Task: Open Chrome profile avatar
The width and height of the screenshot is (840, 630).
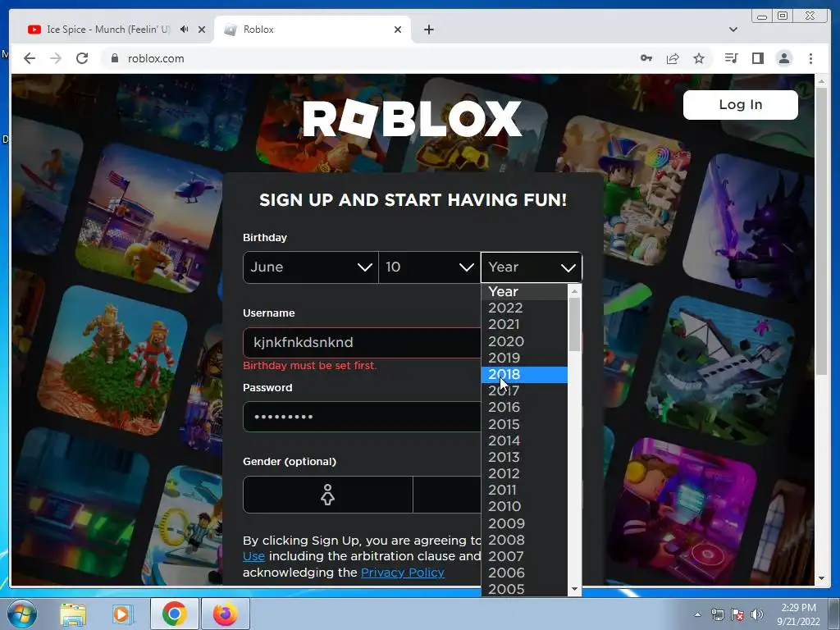Action: tap(783, 58)
